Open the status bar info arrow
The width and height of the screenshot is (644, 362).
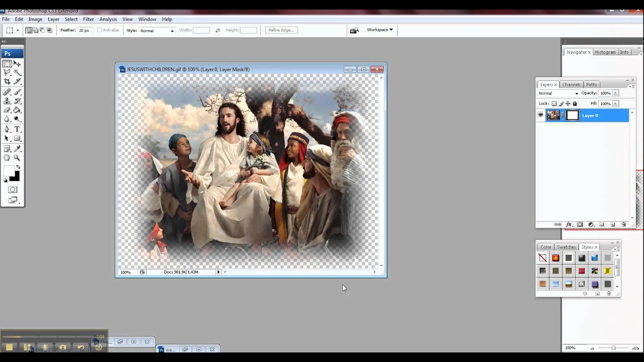point(218,272)
